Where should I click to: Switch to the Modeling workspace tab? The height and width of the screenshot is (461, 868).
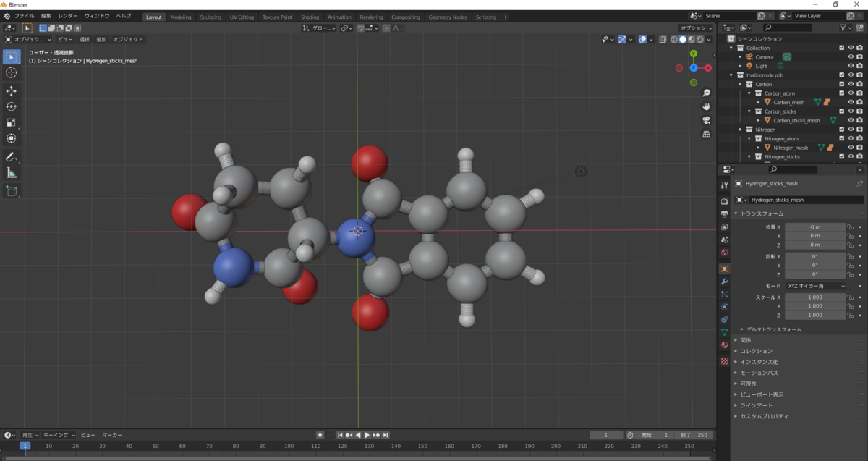(x=181, y=17)
